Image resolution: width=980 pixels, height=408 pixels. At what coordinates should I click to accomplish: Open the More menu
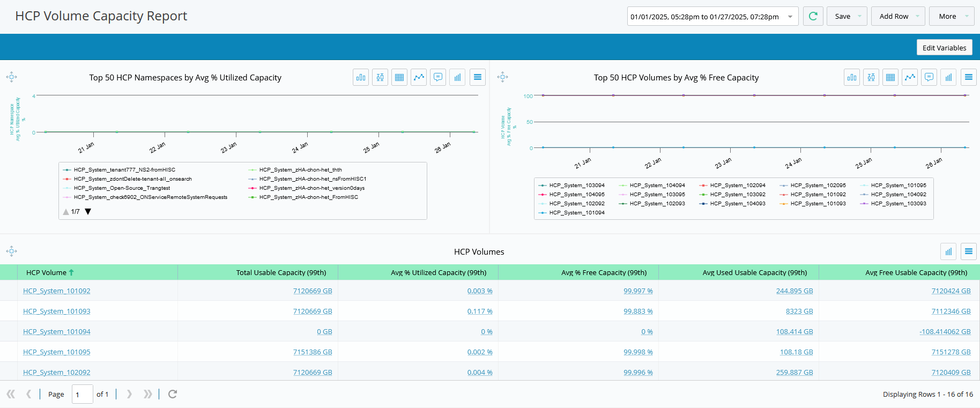(x=952, y=16)
